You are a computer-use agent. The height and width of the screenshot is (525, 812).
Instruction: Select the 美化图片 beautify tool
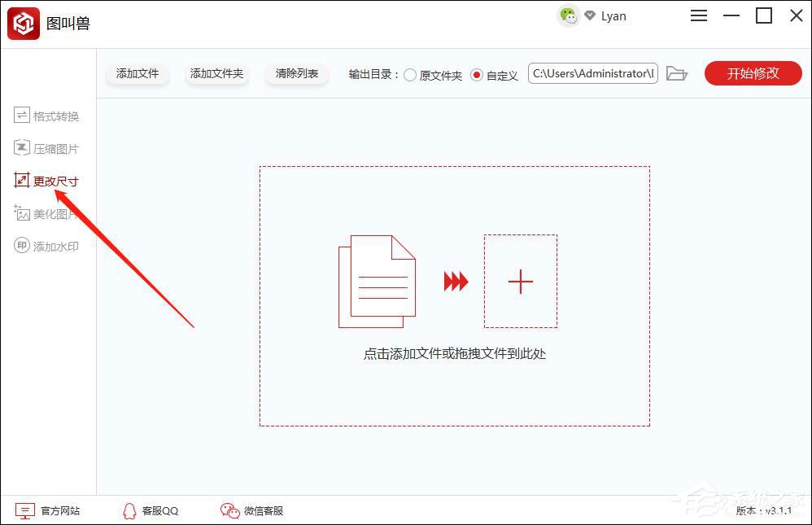click(47, 212)
